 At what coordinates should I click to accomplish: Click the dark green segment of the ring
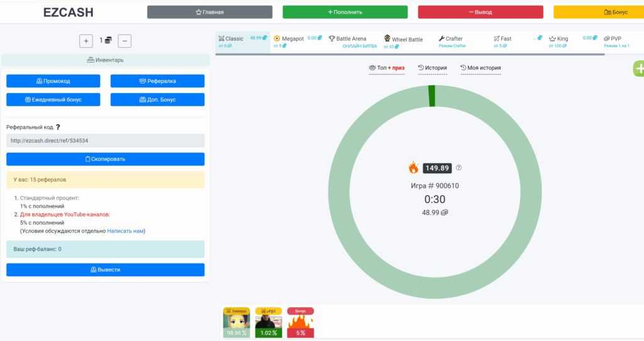tap(432, 96)
